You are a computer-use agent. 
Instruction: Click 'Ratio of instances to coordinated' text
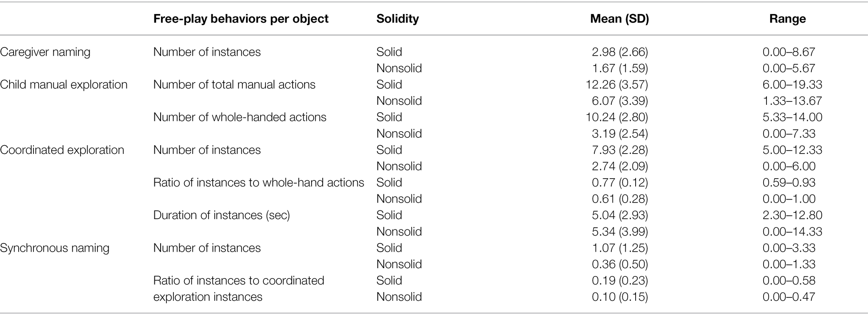click(239, 281)
